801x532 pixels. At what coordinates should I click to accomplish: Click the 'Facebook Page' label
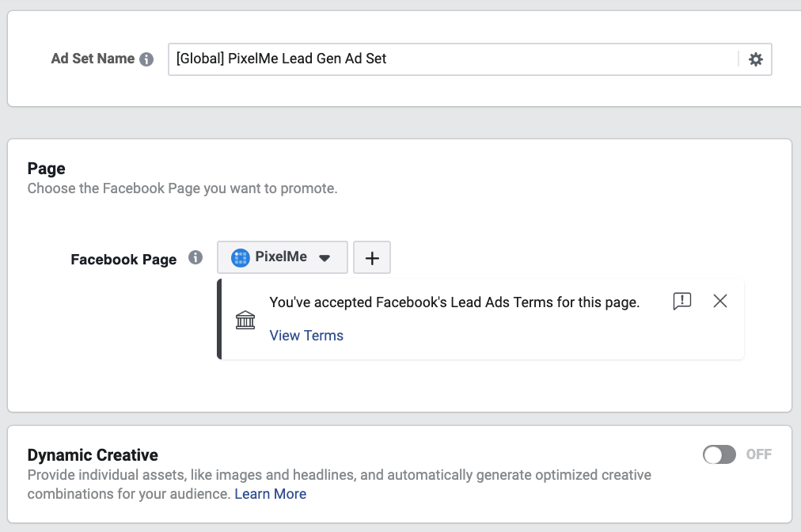click(123, 260)
